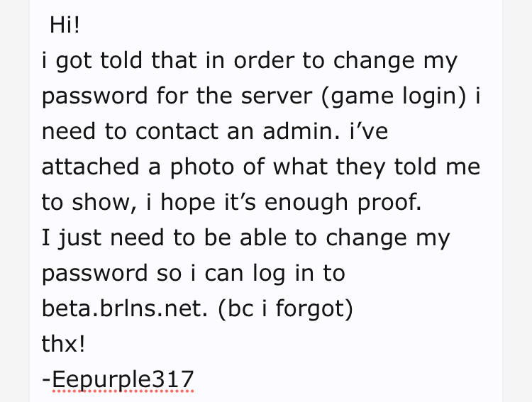The width and height of the screenshot is (532, 402).
Task: Click the word "hope" in the message
Action: point(188,203)
